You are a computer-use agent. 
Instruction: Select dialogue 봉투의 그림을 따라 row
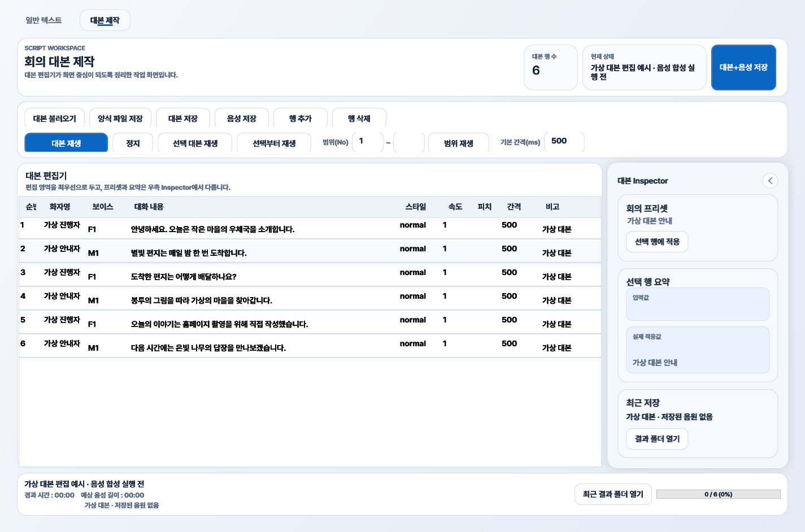201,300
